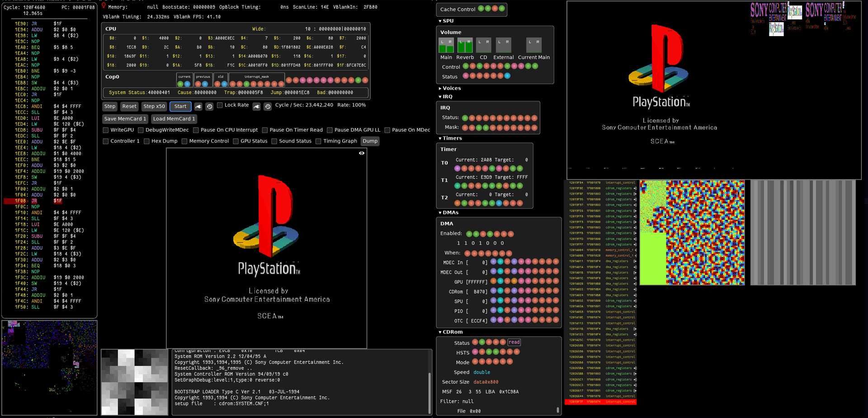Collapse the Timers section
The image size is (868, 418).
point(450,138)
